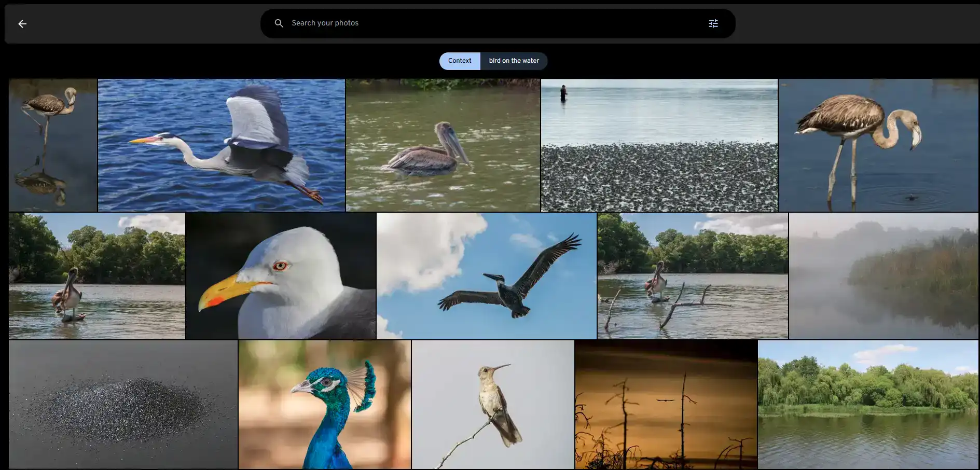Click the back arrow to leave search
Screen dimensions: 980x470
click(x=22, y=23)
